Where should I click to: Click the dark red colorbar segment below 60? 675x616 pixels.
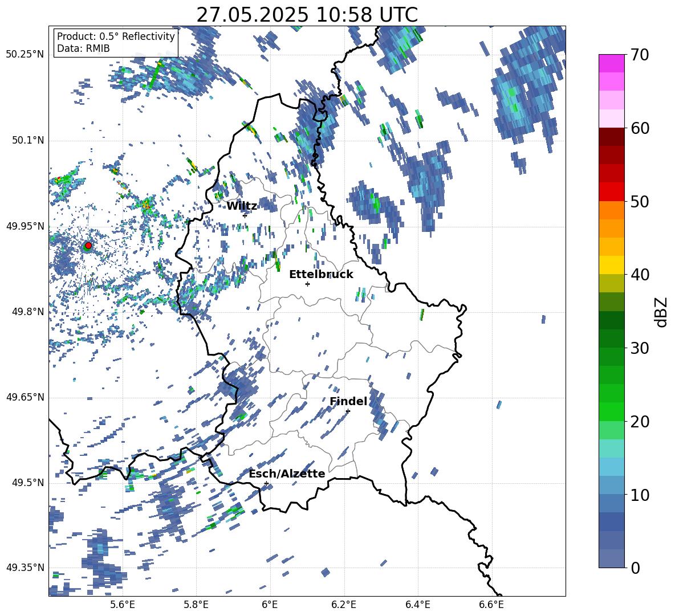(x=611, y=137)
